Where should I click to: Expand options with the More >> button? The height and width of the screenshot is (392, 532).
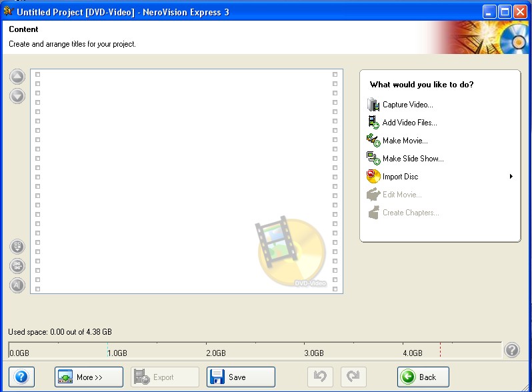click(x=89, y=377)
